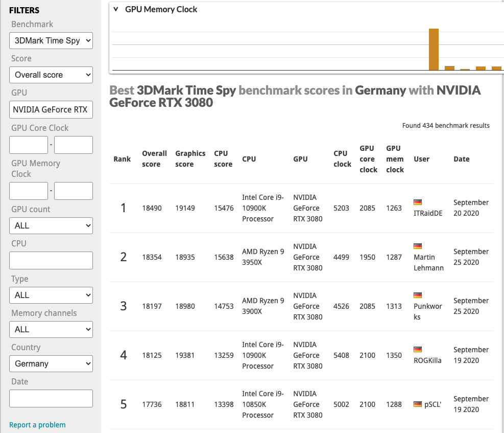Click the German flag icon for ROGKilla
504x433 pixels.
[418, 350]
